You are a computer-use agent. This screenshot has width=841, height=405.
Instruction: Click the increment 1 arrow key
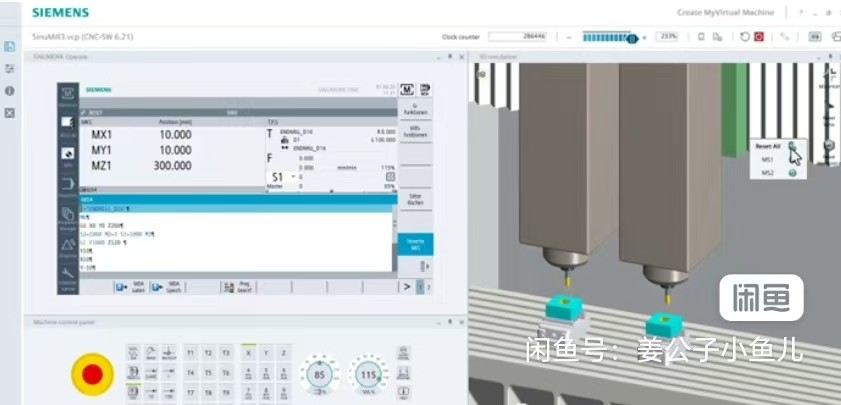(x=169, y=373)
